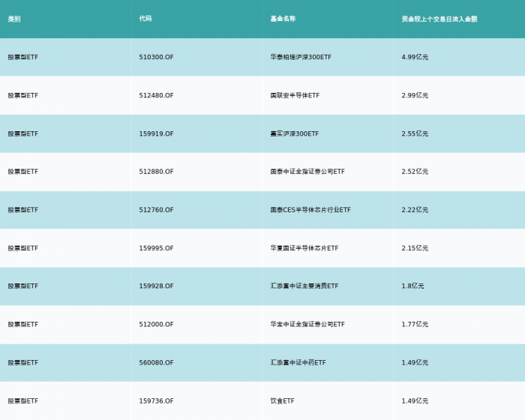
Task: Select fund code 512480.OF
Action: coord(156,95)
